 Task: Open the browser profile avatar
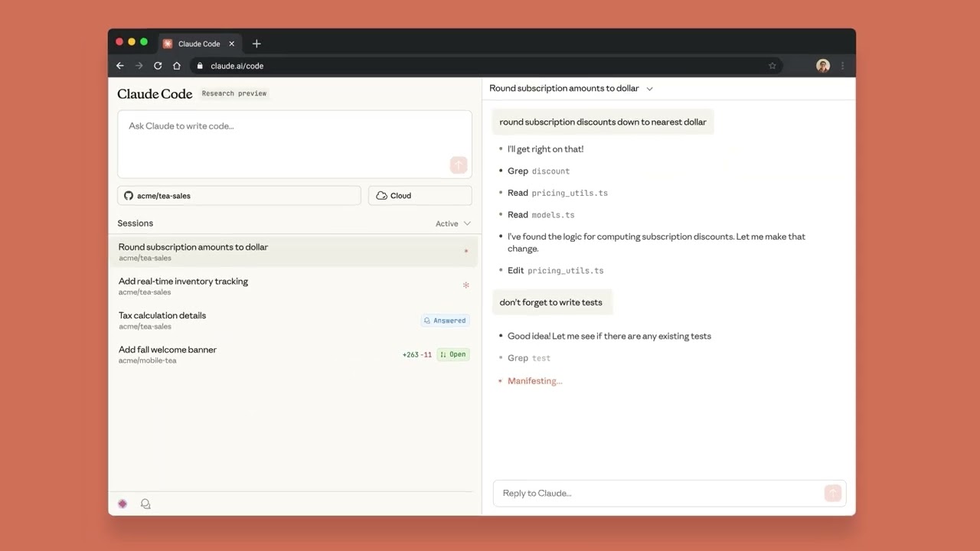pos(823,66)
